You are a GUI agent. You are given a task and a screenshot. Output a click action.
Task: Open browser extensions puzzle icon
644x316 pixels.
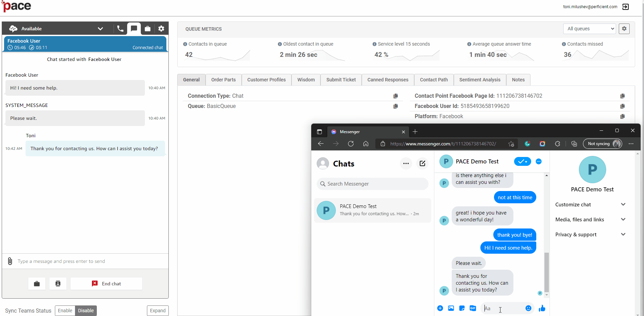pyautogui.click(x=557, y=144)
